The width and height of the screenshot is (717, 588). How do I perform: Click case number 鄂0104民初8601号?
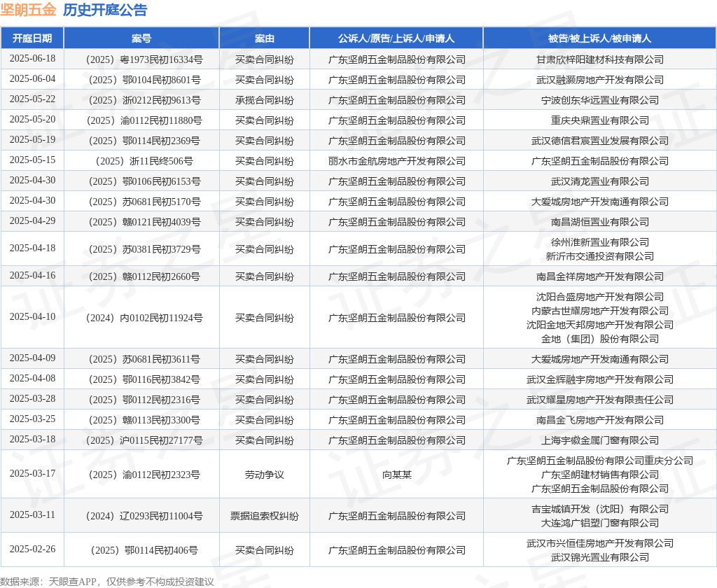pyautogui.click(x=144, y=80)
